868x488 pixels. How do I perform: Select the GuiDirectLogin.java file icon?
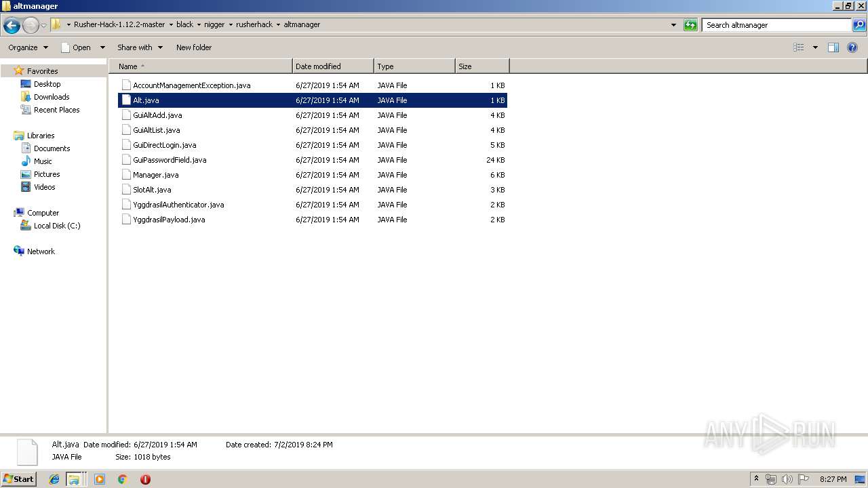(x=126, y=145)
